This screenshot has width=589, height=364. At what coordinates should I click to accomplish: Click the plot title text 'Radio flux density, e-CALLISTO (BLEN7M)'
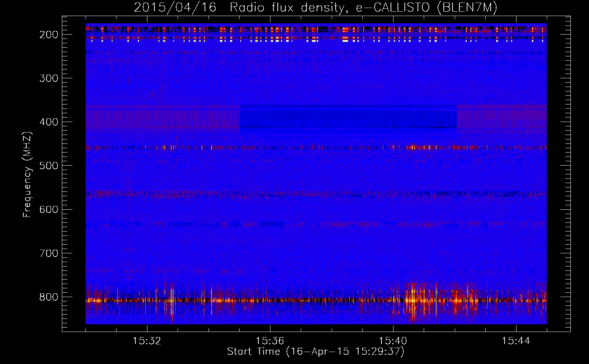(363, 8)
